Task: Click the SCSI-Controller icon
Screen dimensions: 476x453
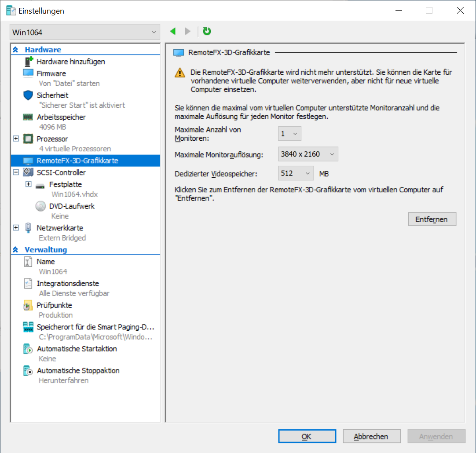Action: coord(28,172)
